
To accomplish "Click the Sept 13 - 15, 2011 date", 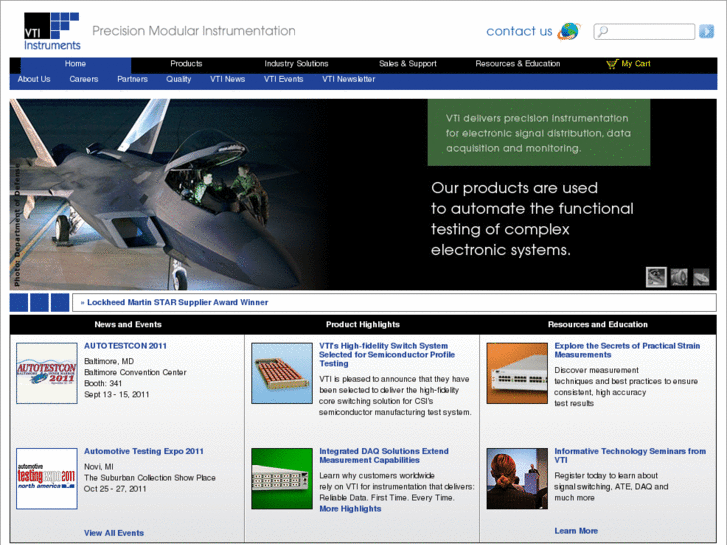I will click(116, 395).
